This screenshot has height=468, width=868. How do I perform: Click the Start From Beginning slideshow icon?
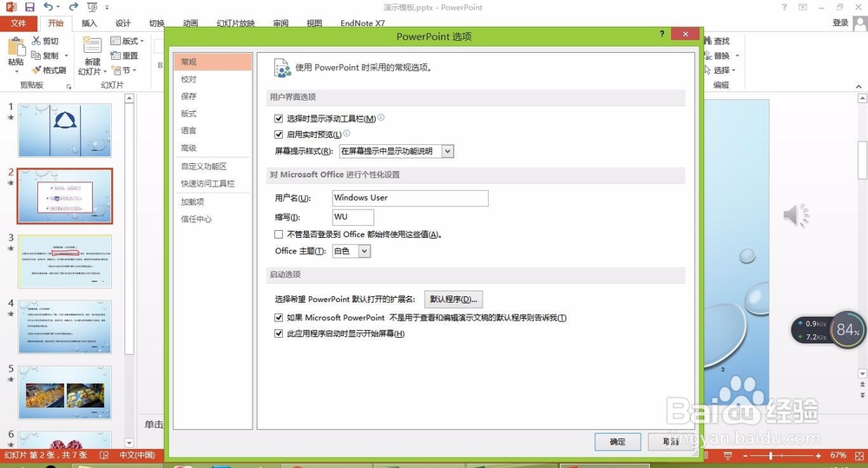[92, 7]
